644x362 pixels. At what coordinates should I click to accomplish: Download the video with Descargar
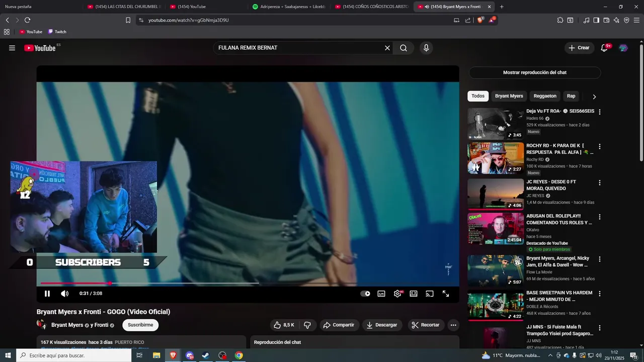(382, 325)
